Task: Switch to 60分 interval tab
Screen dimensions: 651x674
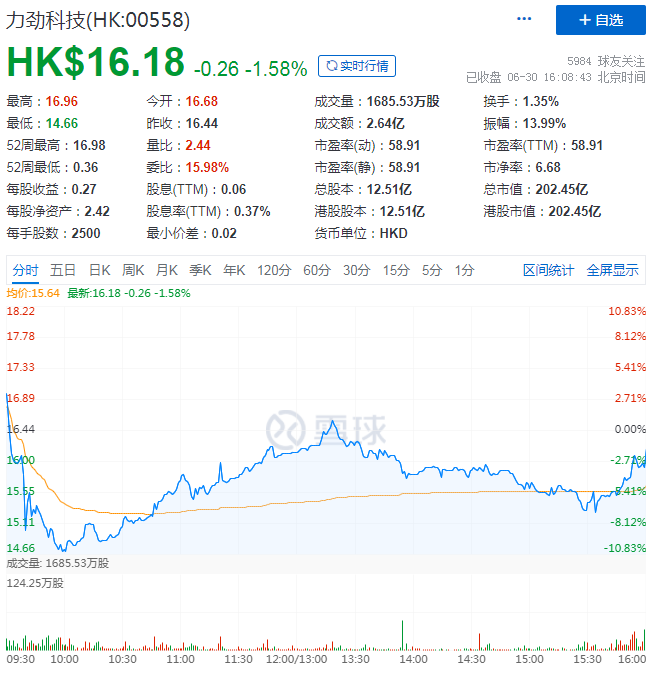Action: pos(317,270)
